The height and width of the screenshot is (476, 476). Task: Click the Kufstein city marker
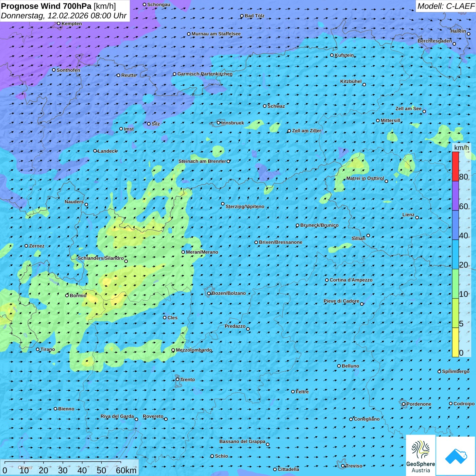(x=332, y=55)
